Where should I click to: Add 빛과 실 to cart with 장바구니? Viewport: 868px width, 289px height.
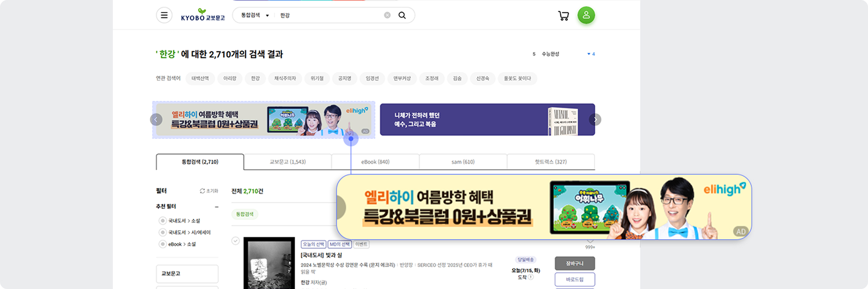tap(575, 263)
